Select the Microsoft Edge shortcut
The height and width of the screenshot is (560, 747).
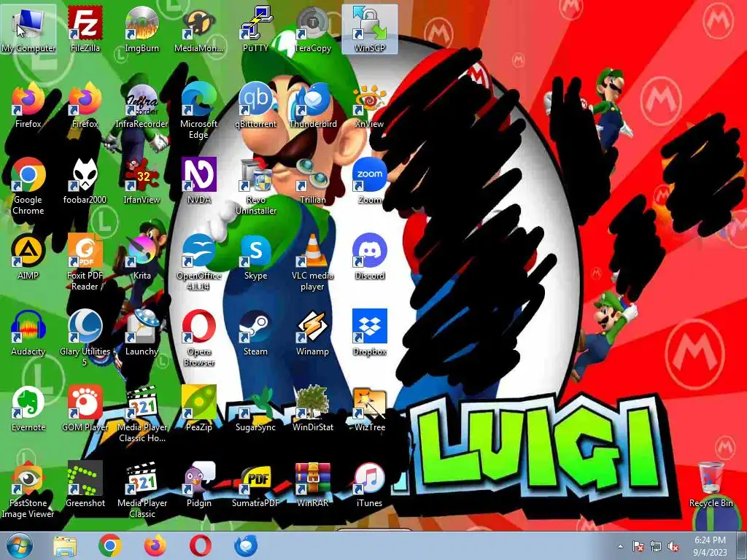click(x=198, y=111)
